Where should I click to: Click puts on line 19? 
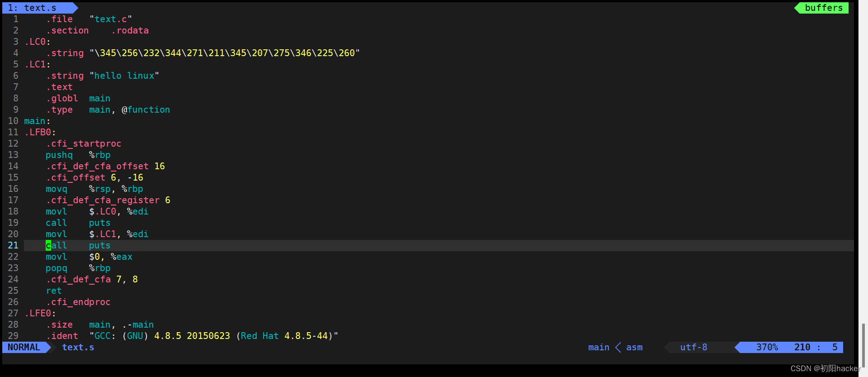(x=100, y=223)
